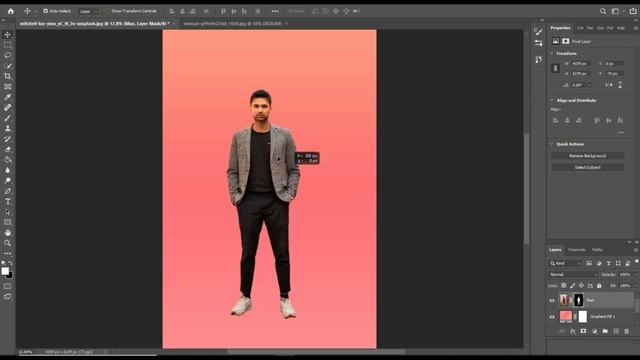Select the Layers tab
Viewport: 640px width, 360px height.
tap(555, 250)
